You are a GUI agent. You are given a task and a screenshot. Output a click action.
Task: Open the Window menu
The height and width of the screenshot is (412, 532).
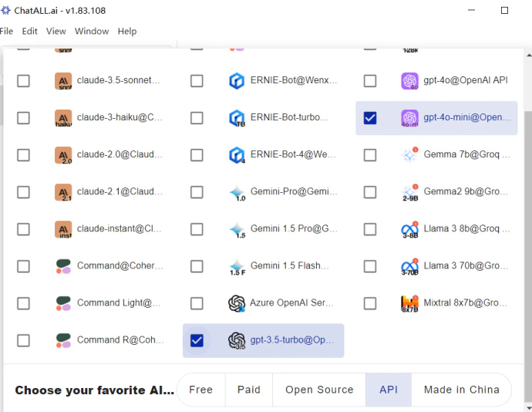pos(92,32)
